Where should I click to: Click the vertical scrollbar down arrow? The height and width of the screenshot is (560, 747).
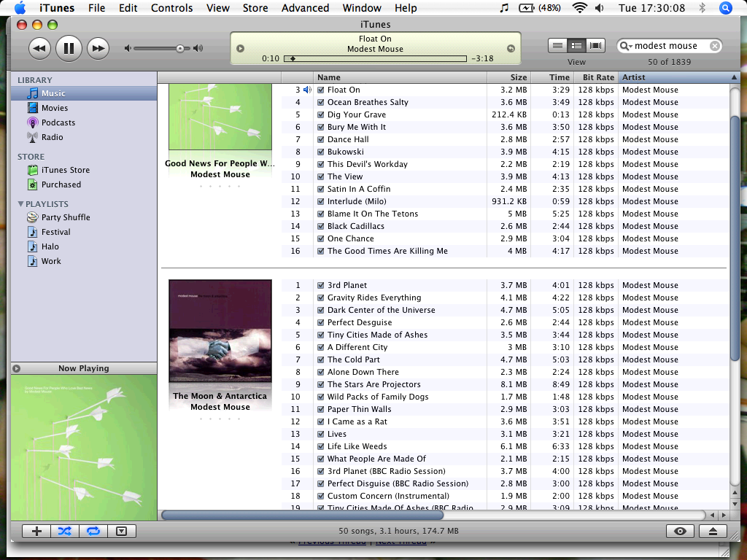coord(735,504)
